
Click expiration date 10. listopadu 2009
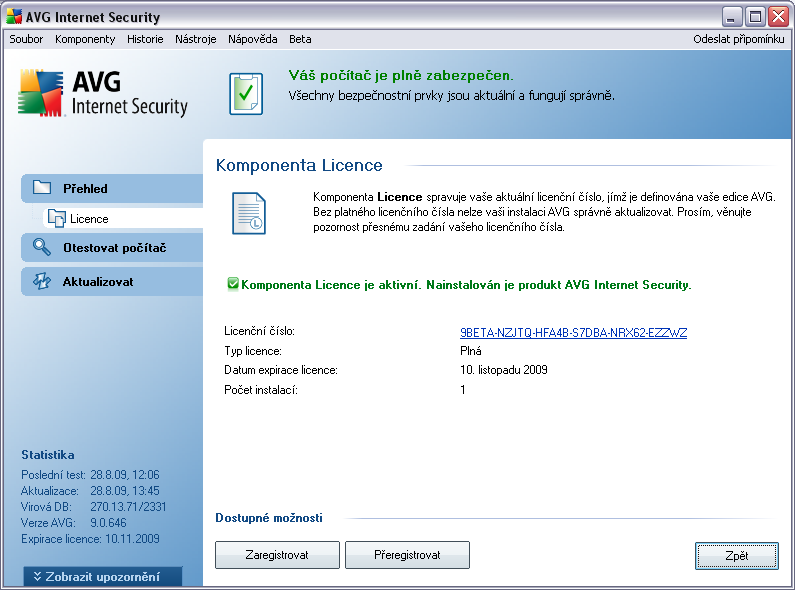504,370
